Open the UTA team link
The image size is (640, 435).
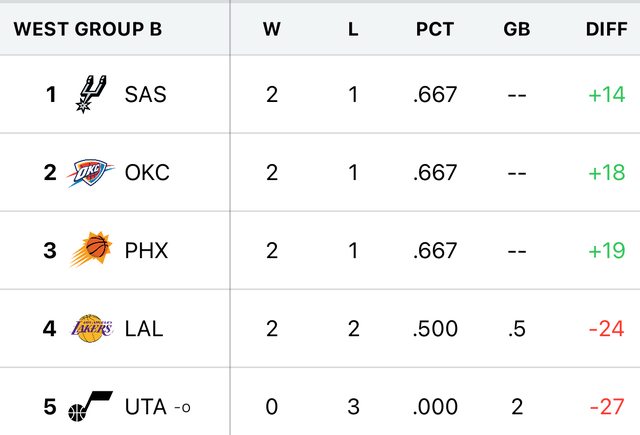click(x=146, y=407)
